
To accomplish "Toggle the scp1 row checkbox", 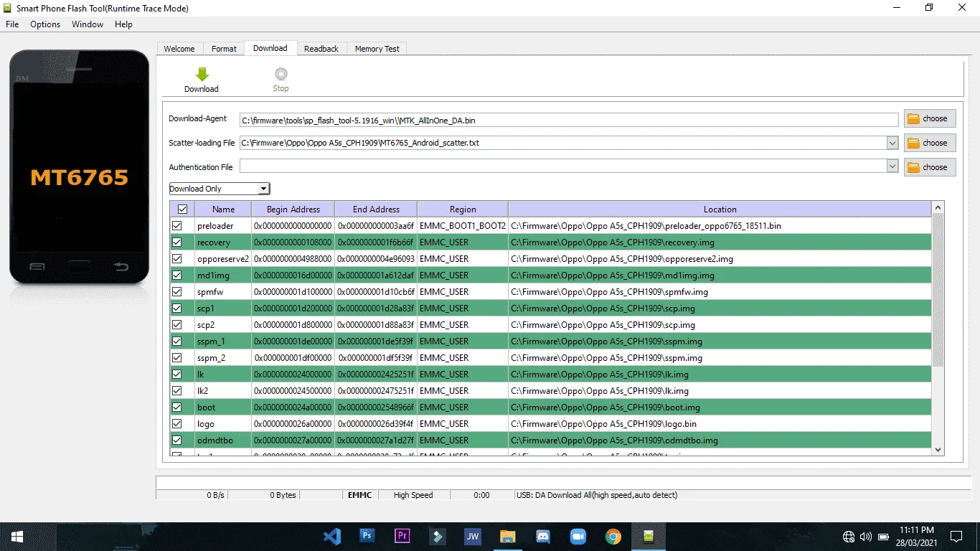I will point(176,309).
